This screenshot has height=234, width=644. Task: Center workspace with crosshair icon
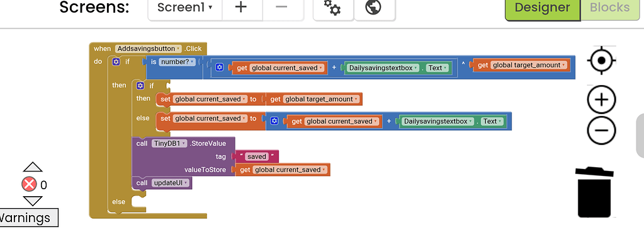(x=601, y=61)
